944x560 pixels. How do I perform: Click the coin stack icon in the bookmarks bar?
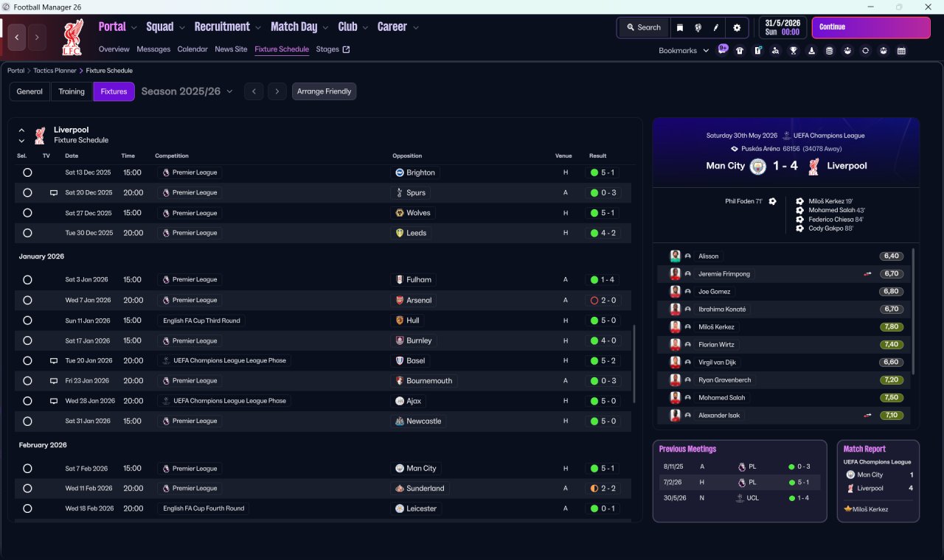[829, 51]
